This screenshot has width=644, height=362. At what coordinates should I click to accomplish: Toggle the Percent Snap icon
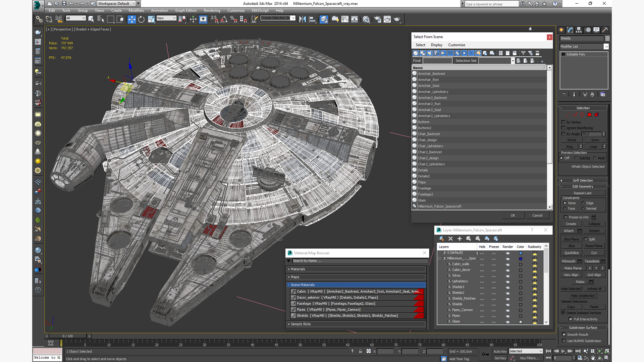coord(234,19)
